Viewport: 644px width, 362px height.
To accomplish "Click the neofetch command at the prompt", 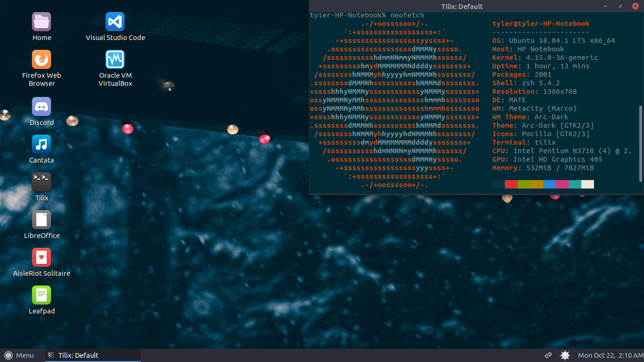I will pos(407,15).
